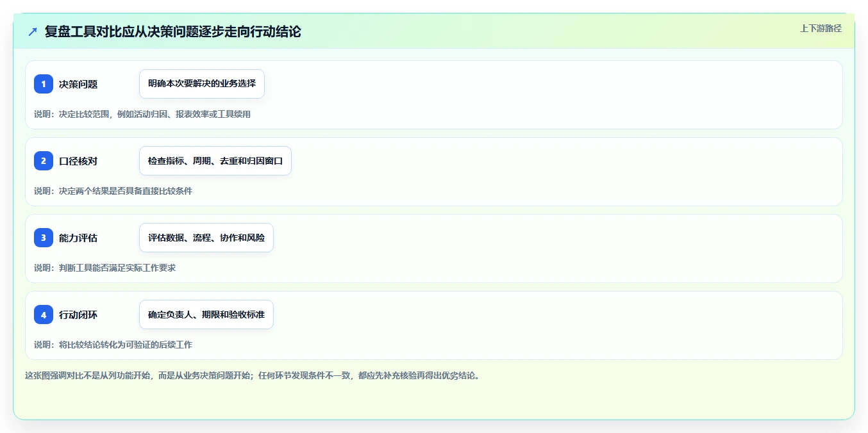Click step number 2 badge

44,161
